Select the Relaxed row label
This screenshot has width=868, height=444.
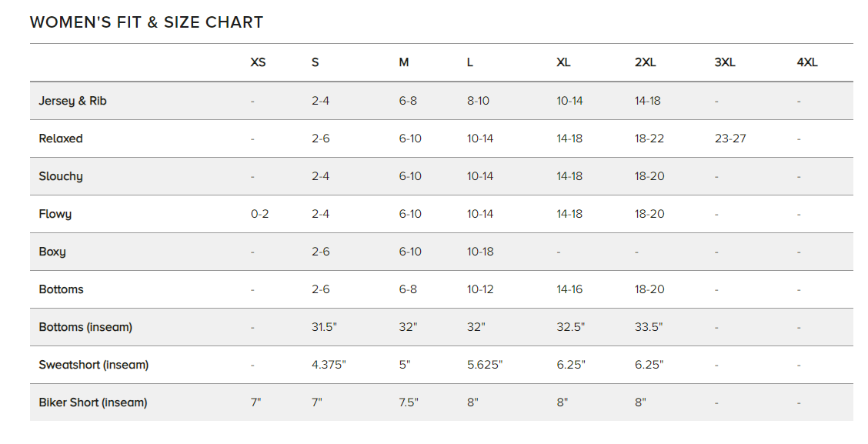61,139
